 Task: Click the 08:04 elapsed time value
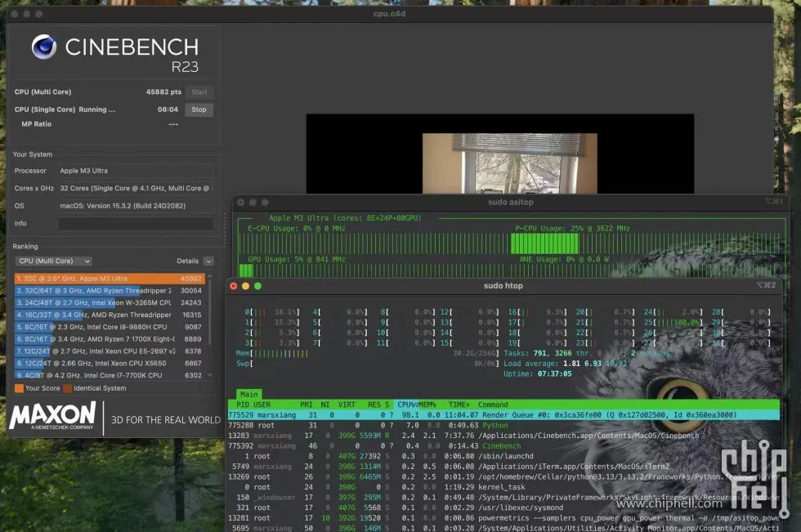pos(168,110)
